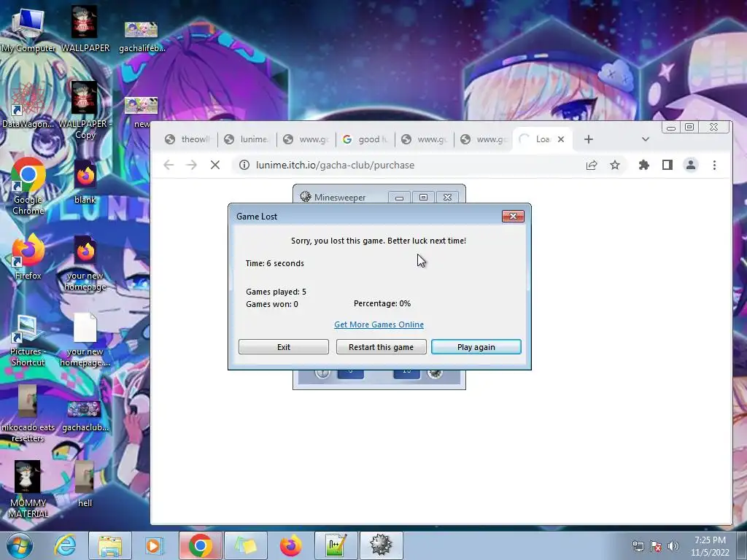Open the Get More Games Online link
The width and height of the screenshot is (747, 560).
click(x=379, y=324)
